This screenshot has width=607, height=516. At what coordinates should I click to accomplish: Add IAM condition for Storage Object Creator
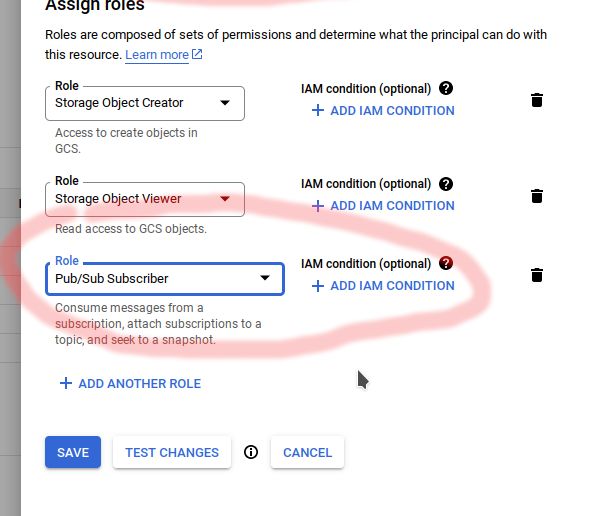click(383, 110)
